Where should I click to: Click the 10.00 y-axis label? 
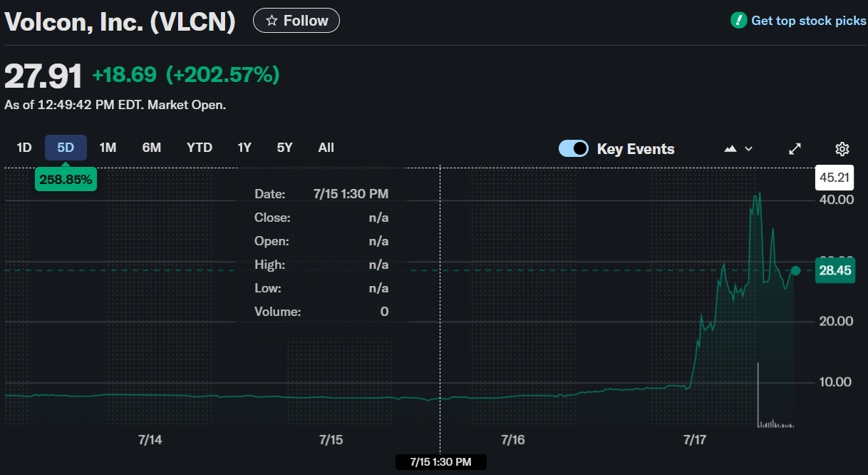pyautogui.click(x=835, y=382)
